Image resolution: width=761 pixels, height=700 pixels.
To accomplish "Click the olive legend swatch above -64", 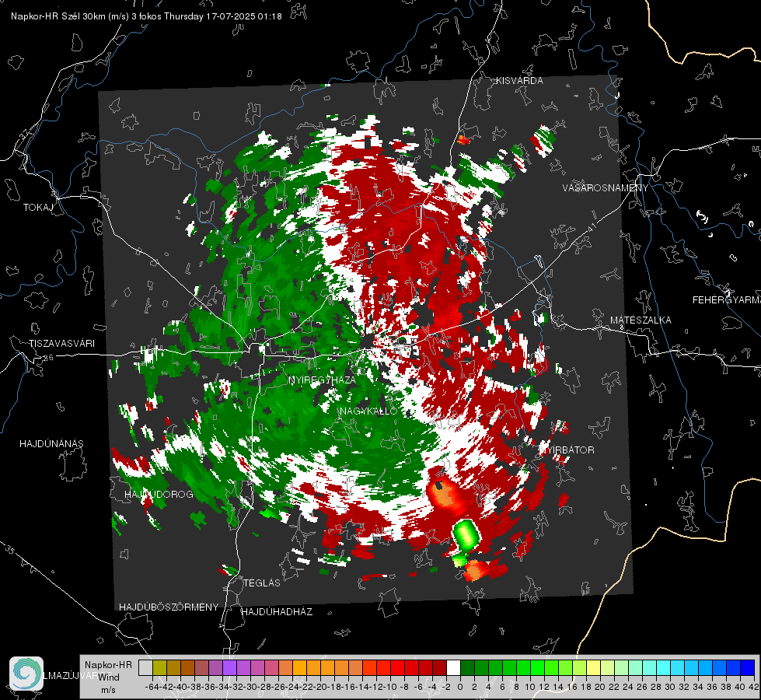I will pyautogui.click(x=159, y=667).
